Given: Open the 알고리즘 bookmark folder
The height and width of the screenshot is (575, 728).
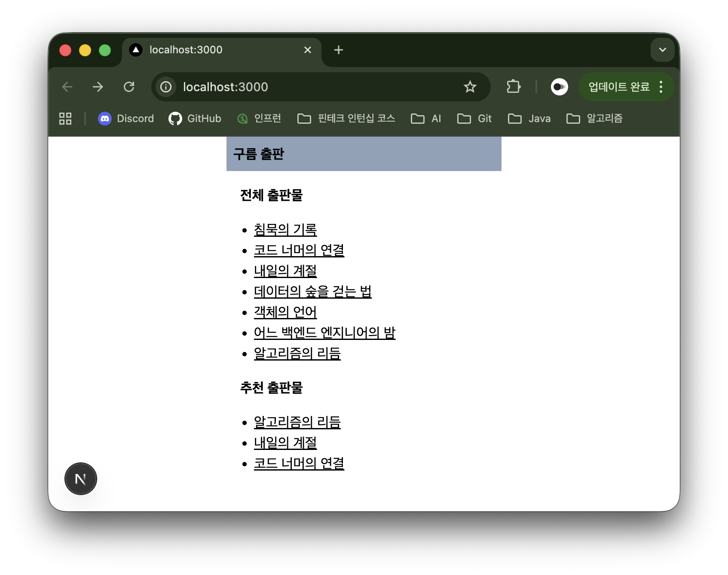Looking at the screenshot, I should [x=595, y=119].
